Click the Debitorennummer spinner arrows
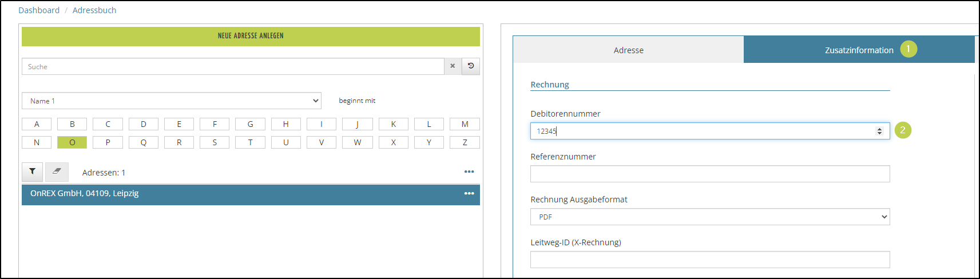 click(879, 131)
